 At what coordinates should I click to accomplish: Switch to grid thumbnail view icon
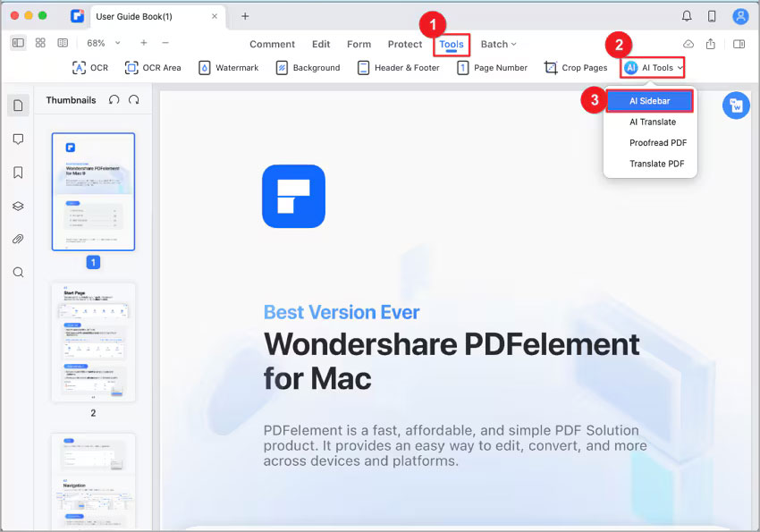click(x=40, y=43)
